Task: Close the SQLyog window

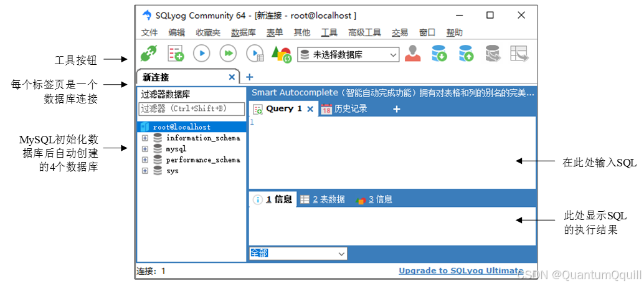Action: [521, 15]
